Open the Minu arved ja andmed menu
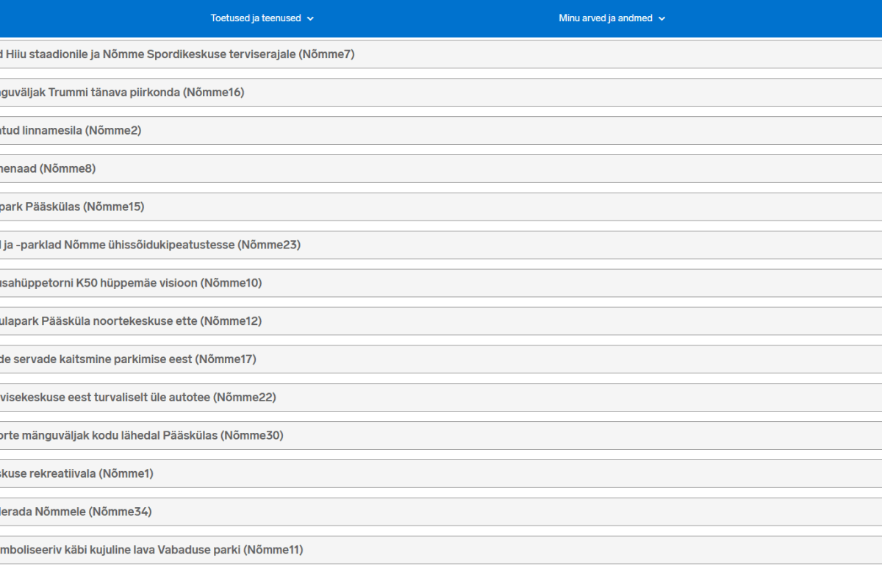 coord(605,18)
